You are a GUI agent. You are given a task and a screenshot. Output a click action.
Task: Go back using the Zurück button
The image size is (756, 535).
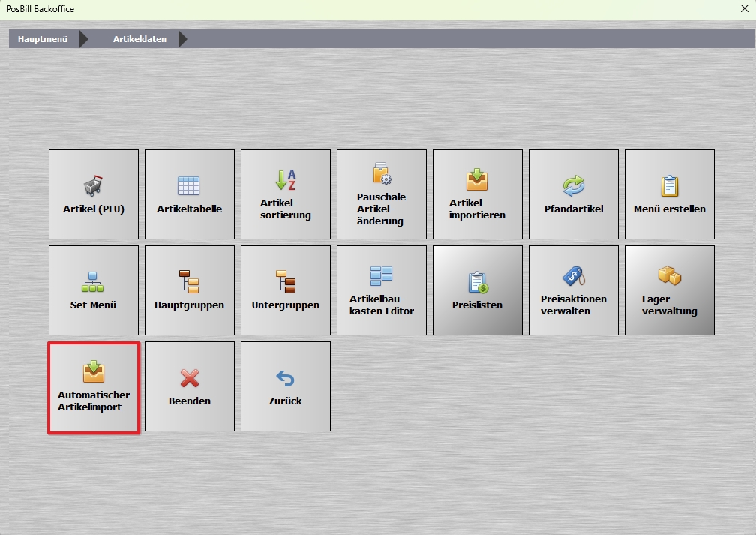[286, 386]
